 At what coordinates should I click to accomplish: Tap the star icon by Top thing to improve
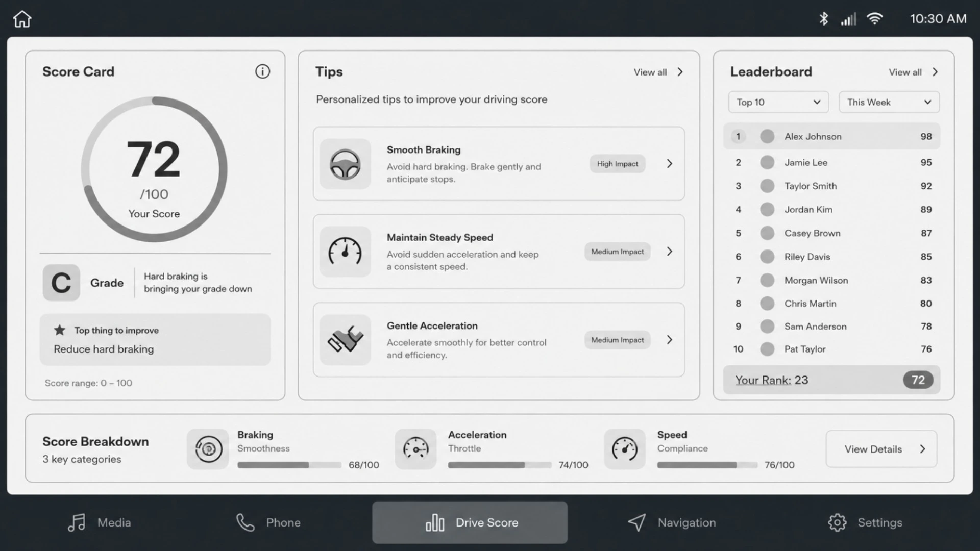point(60,330)
